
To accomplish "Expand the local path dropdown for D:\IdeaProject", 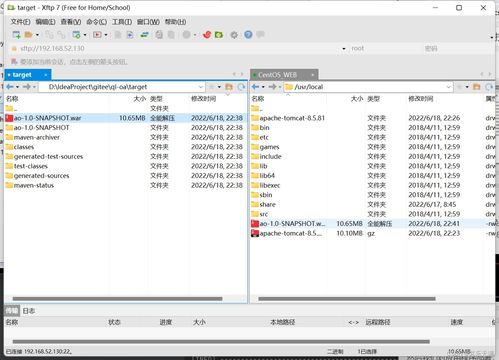I will (x=201, y=87).
